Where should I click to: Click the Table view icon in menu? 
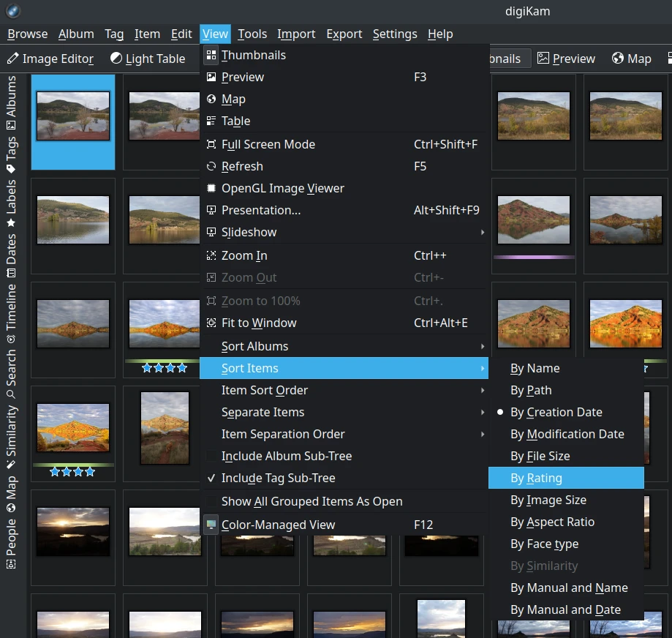pyautogui.click(x=211, y=121)
